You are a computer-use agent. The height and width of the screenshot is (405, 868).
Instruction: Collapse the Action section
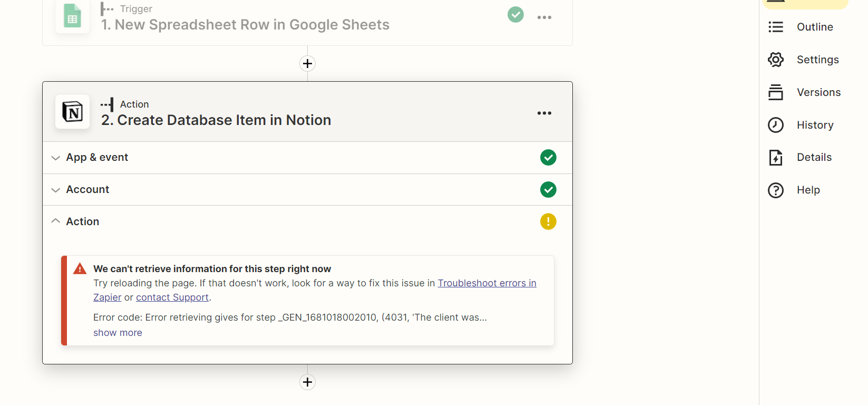coord(307,221)
